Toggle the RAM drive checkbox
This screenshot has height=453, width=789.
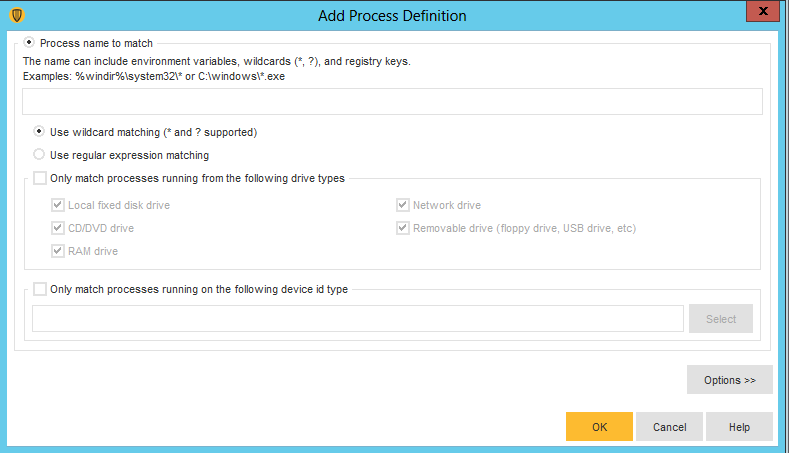pos(57,251)
